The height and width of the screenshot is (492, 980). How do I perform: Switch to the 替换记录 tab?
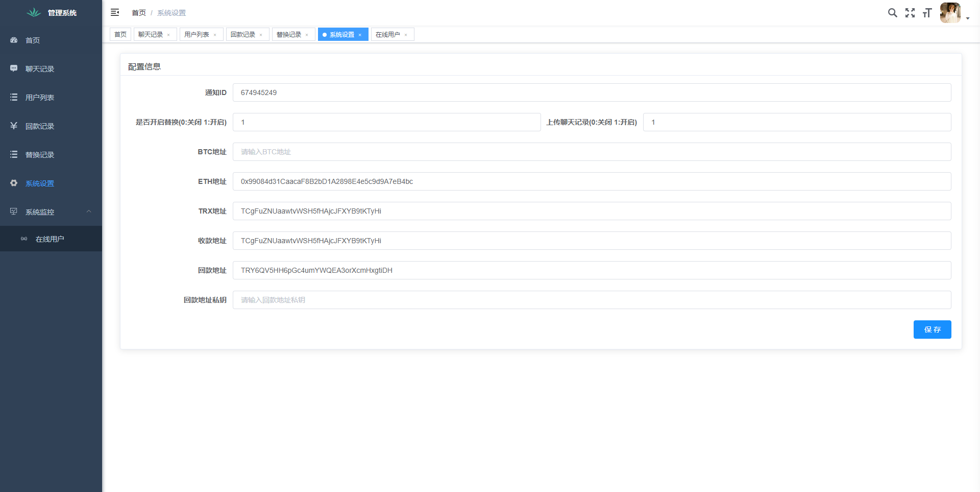pos(289,35)
